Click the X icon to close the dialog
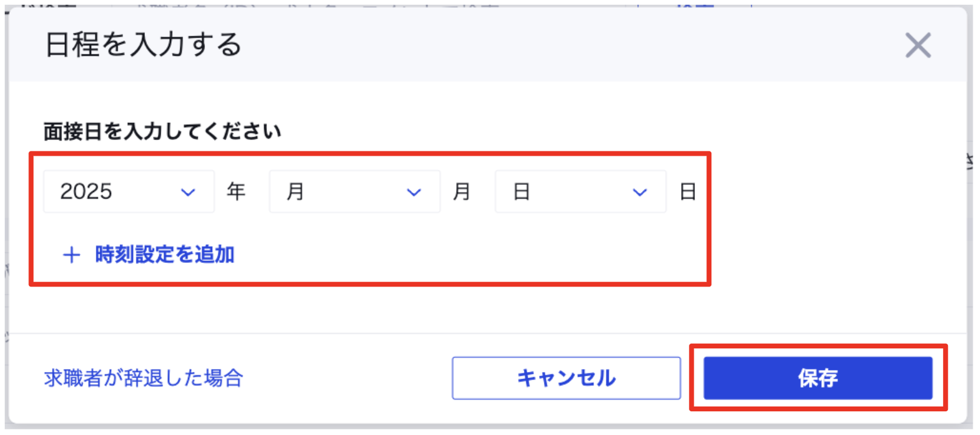Screen dimensions: 980x435 pyautogui.click(x=918, y=45)
